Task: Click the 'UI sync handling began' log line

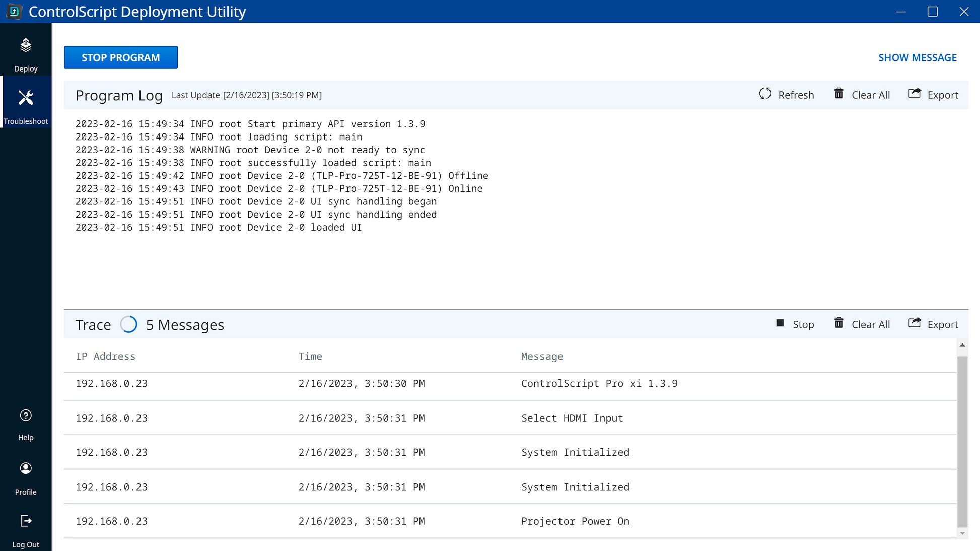Action: 256,201
